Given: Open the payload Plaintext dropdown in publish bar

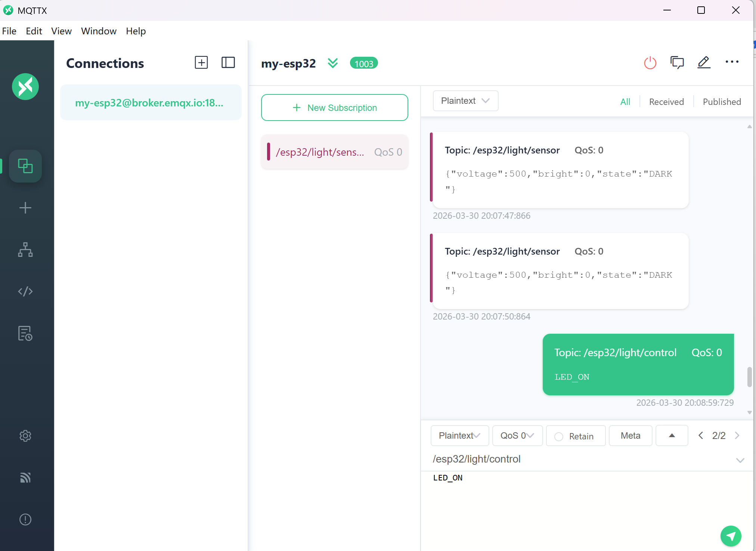Looking at the screenshot, I should click(459, 436).
